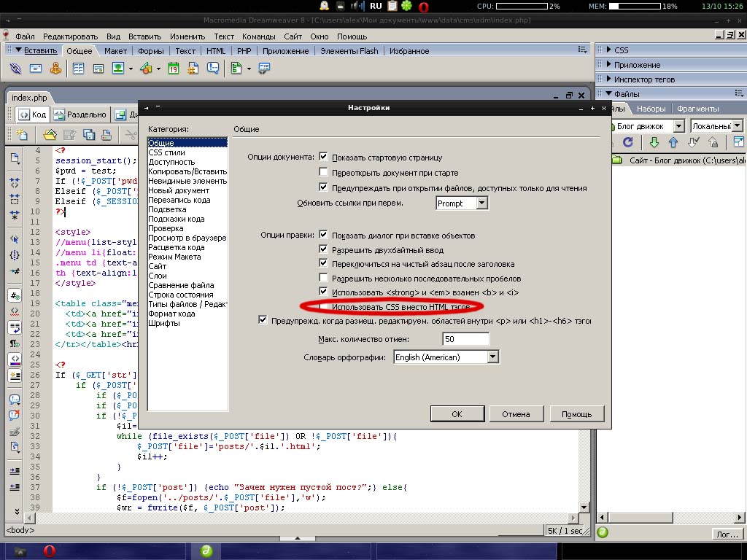Switch to the 'PHP' insert tab

244,51
